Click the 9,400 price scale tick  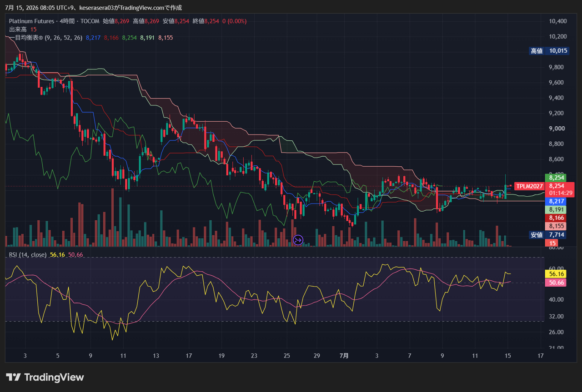tap(557, 98)
